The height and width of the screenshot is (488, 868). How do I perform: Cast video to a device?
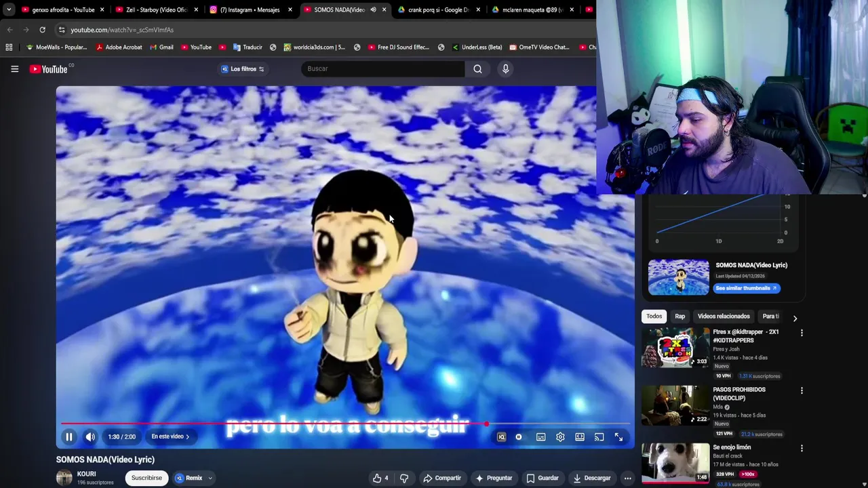(599, 437)
